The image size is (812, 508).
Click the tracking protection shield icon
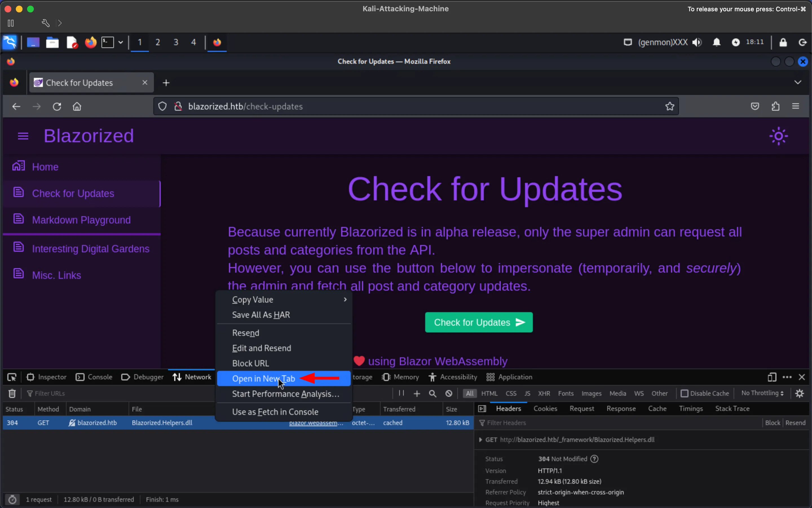click(162, 106)
